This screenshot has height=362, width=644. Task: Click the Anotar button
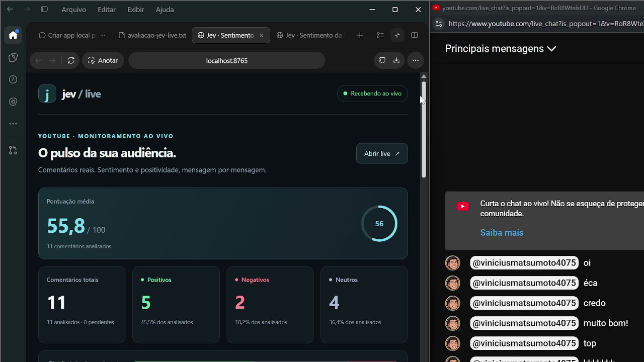pyautogui.click(x=103, y=60)
